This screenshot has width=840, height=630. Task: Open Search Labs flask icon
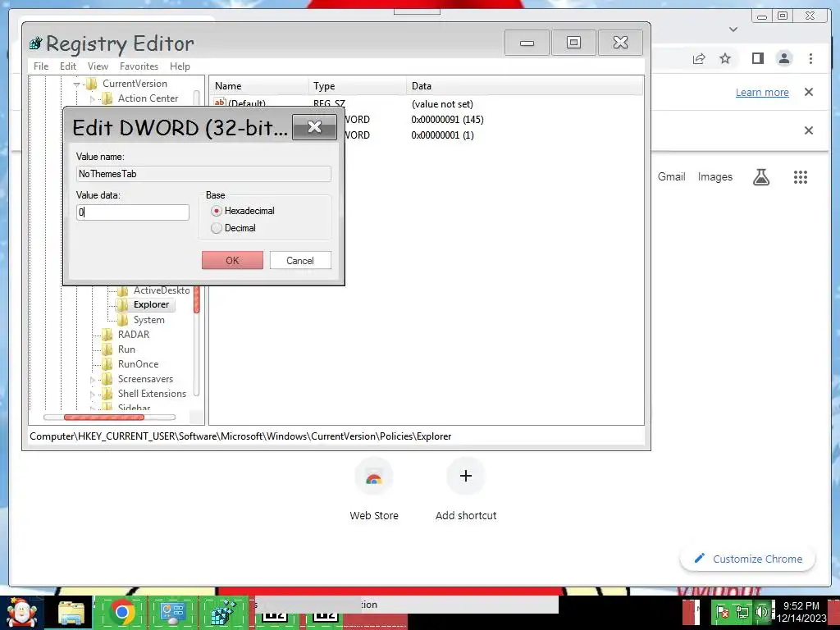(760, 177)
